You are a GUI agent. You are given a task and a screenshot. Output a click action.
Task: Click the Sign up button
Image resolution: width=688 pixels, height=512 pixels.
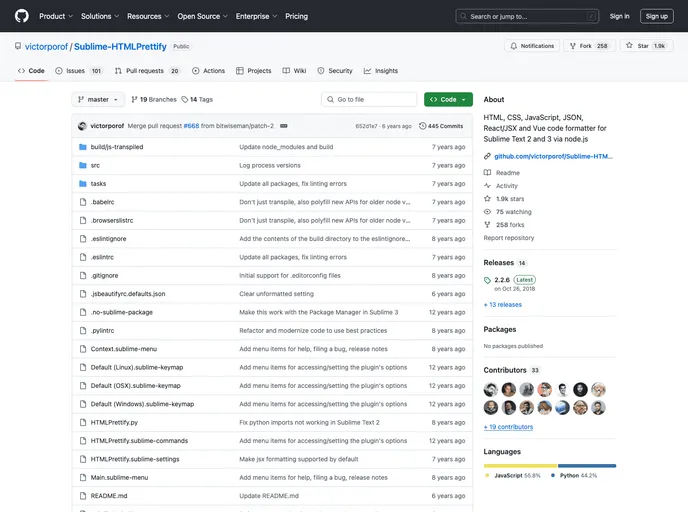tap(656, 16)
